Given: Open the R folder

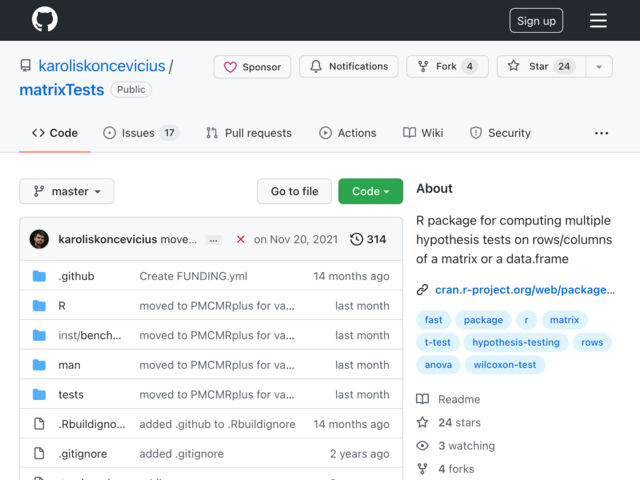Looking at the screenshot, I should 62,306.
